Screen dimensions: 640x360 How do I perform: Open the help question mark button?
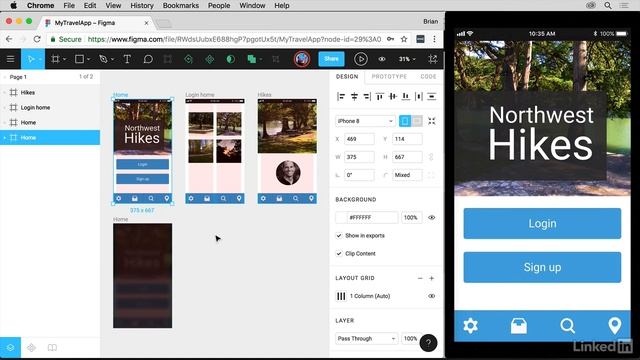(428, 343)
